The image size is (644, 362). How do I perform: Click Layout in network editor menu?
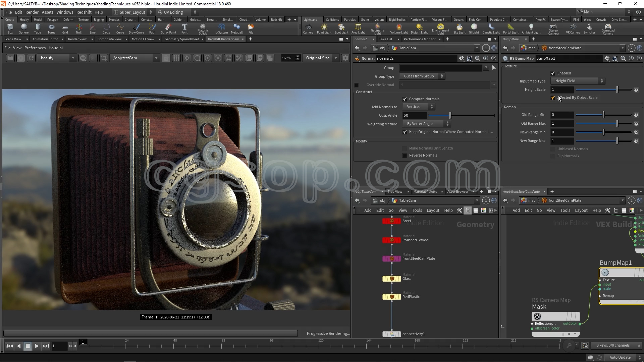click(433, 210)
